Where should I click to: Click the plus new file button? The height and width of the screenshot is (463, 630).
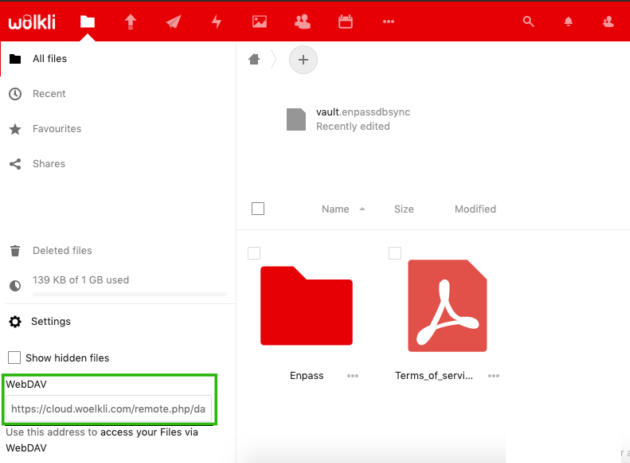click(x=303, y=60)
